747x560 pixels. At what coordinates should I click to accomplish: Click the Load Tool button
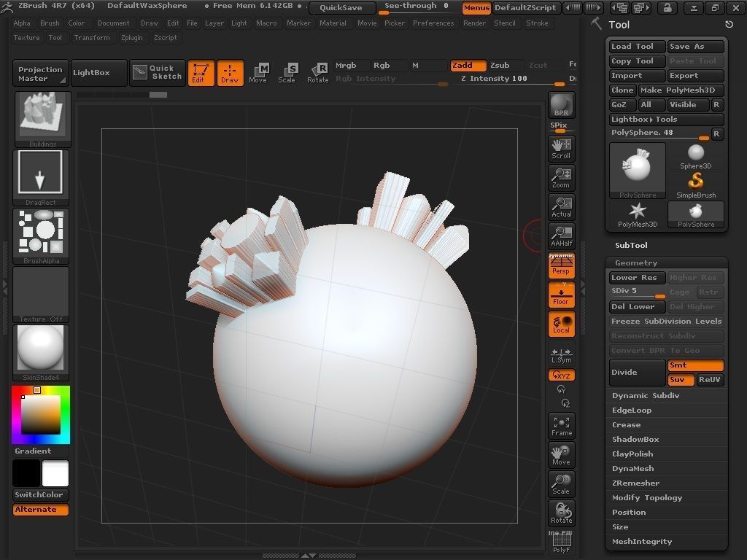[637, 46]
